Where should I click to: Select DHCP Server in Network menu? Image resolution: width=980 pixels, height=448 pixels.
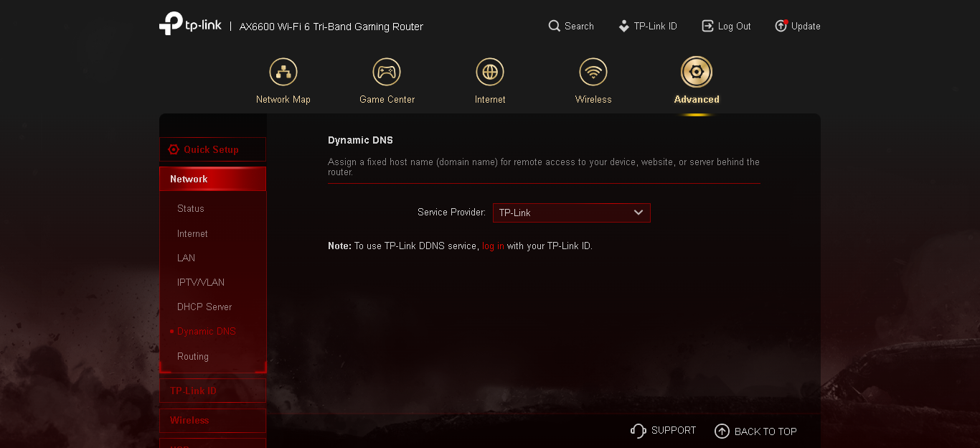click(x=204, y=307)
